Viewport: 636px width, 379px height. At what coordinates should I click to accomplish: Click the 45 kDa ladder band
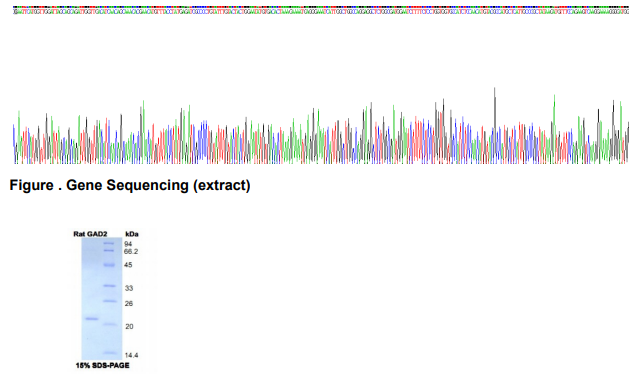(x=110, y=265)
